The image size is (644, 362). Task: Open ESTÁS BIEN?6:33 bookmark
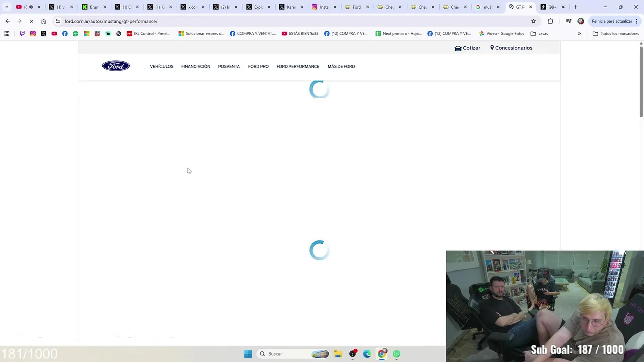coord(300,33)
